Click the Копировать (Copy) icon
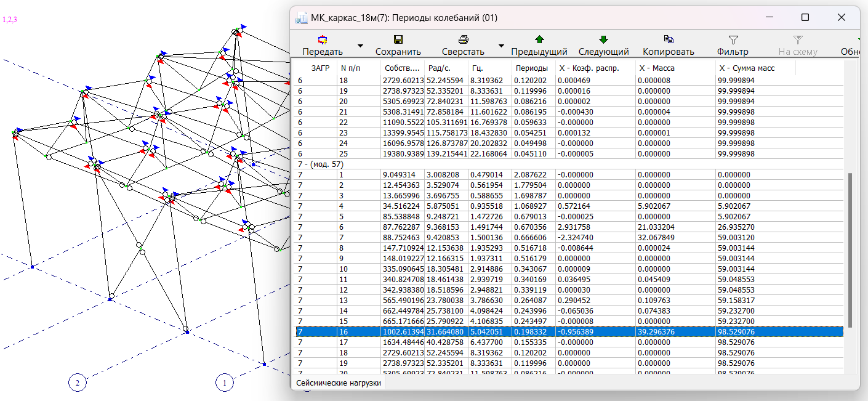The image size is (868, 401). (x=668, y=40)
